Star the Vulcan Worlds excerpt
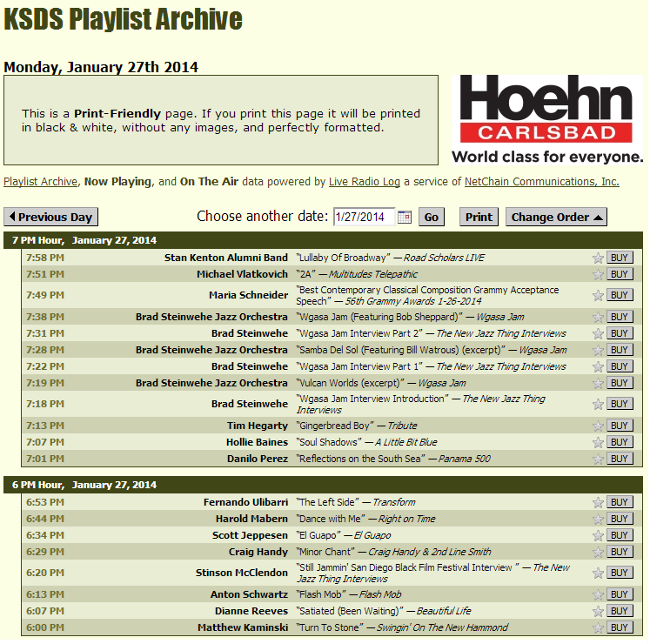650x644 pixels. click(x=599, y=384)
